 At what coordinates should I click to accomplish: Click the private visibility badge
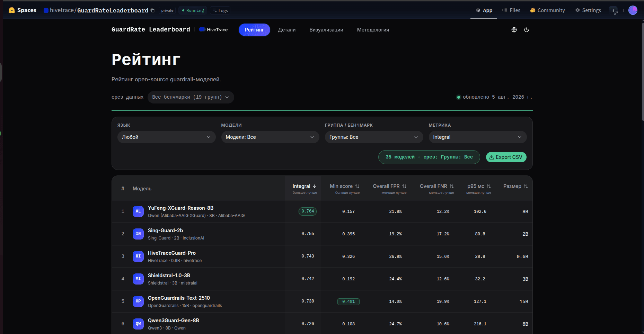tap(167, 10)
